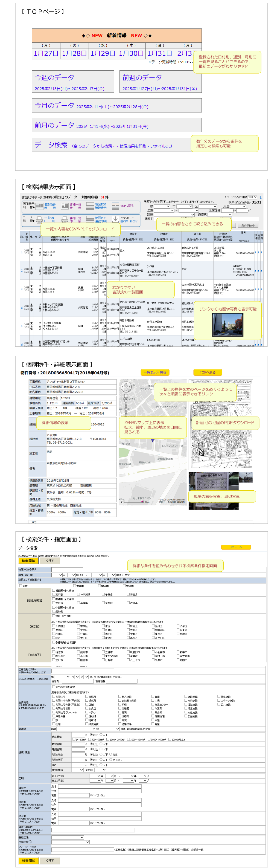Click the map zoom-in plus button
The height and width of the screenshot is (868, 280).
(126, 396)
